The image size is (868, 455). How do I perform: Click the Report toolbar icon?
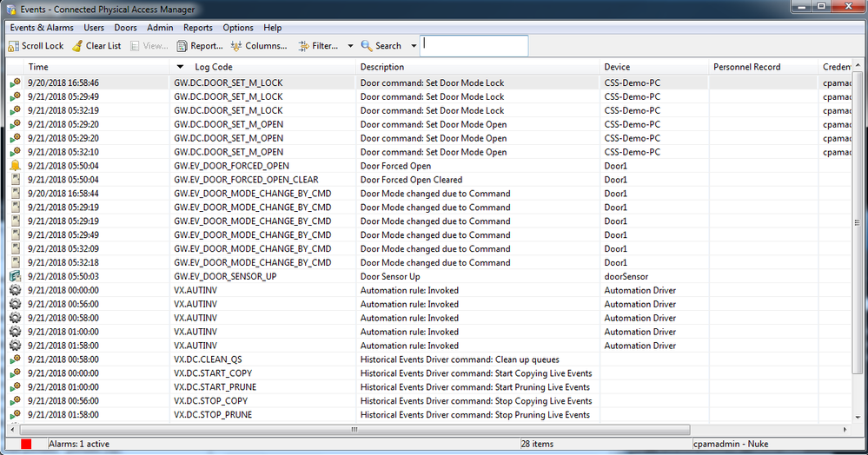coord(182,46)
